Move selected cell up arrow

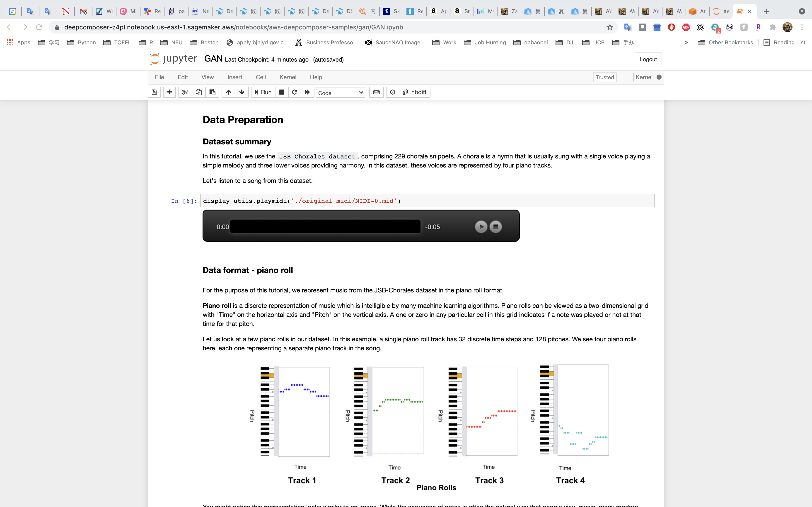coord(229,92)
